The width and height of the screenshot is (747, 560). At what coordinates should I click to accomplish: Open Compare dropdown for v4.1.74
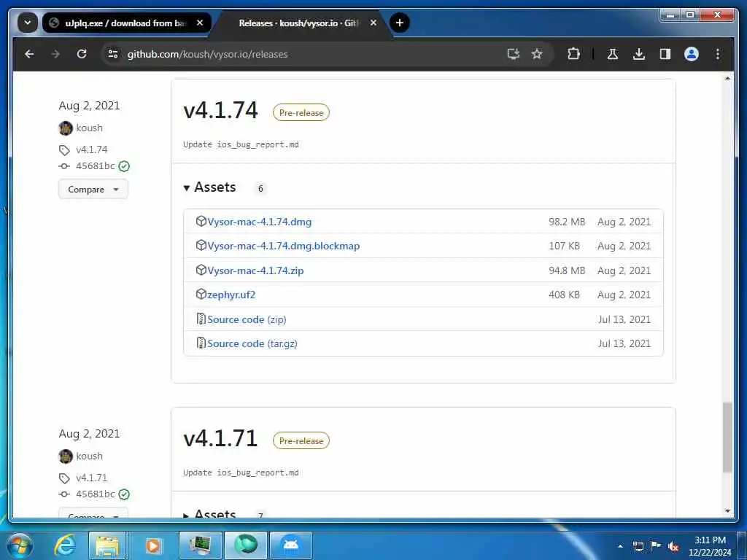coord(93,189)
